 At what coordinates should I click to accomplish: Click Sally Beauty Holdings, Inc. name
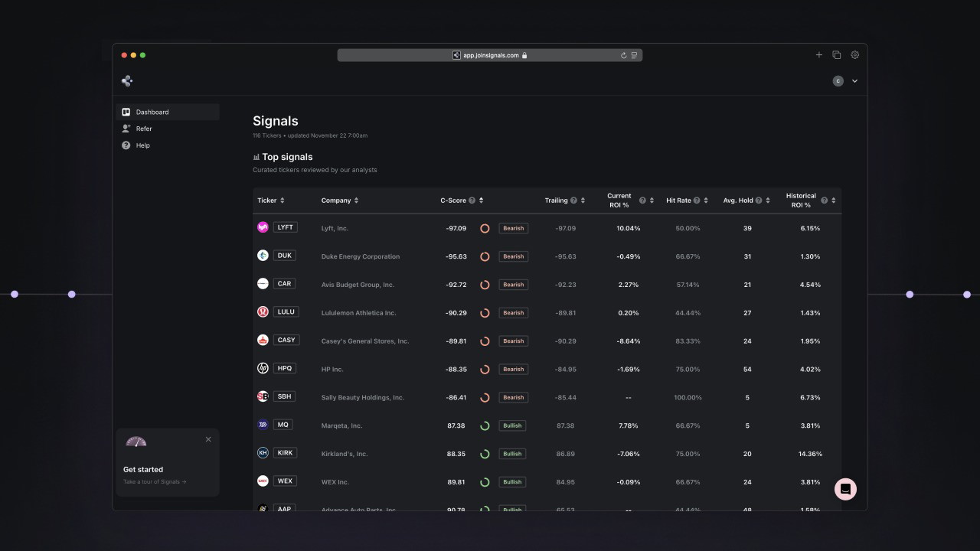point(363,397)
